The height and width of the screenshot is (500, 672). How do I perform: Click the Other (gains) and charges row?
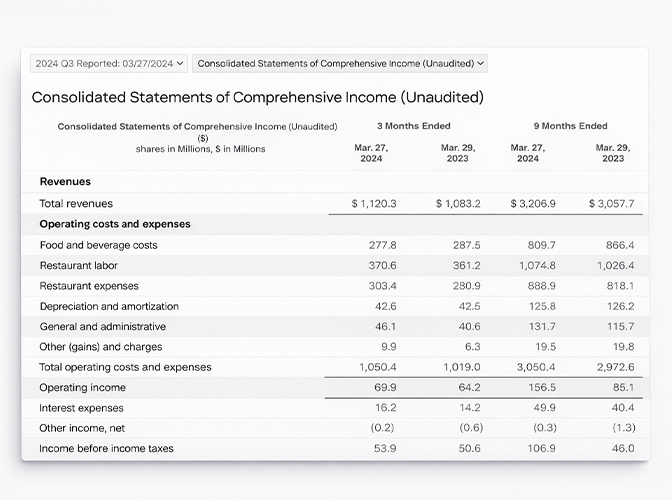(x=101, y=347)
